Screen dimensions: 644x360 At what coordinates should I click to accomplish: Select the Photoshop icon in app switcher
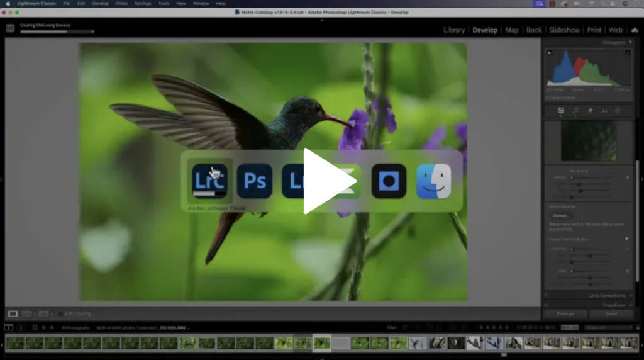click(255, 181)
